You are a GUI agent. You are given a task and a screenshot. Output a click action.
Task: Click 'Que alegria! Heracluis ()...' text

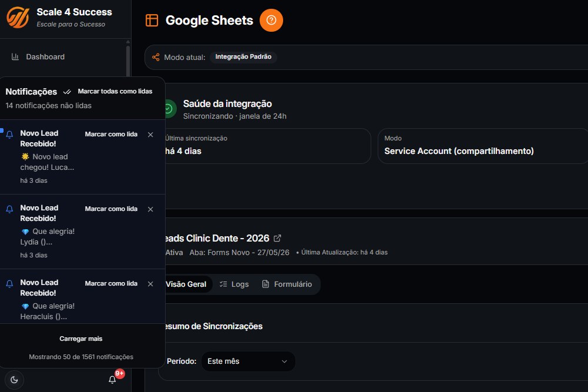[x=47, y=311]
